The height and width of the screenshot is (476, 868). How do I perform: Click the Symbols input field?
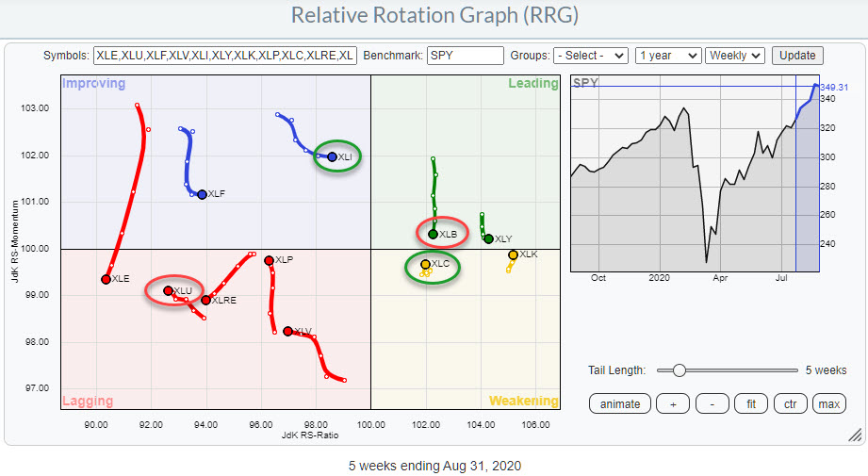224,56
